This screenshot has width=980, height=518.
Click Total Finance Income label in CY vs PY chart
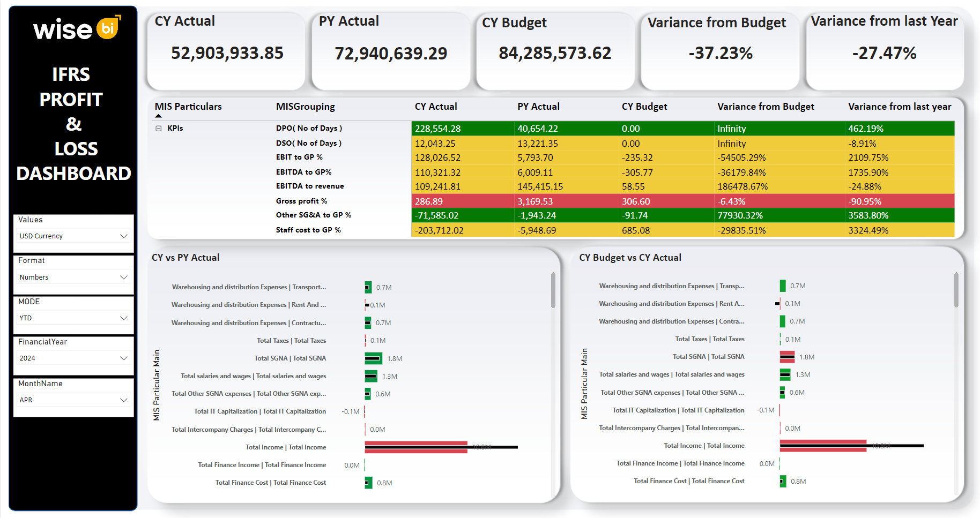point(262,465)
